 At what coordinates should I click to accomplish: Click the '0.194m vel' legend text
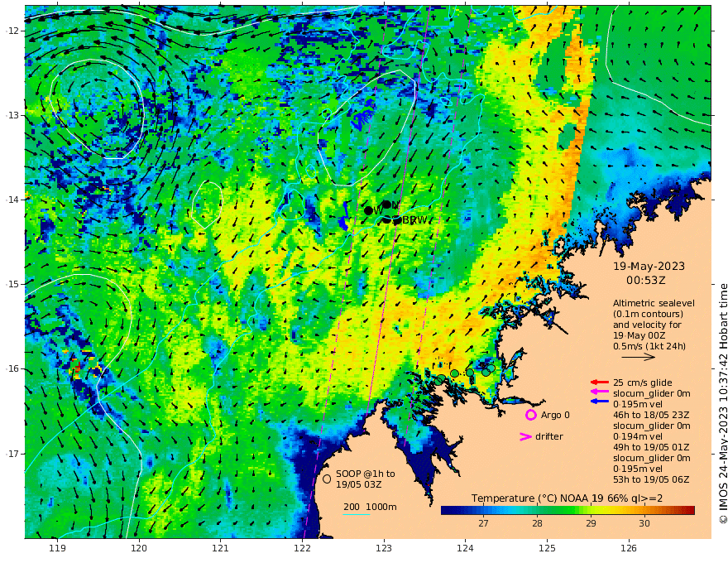coord(638,436)
